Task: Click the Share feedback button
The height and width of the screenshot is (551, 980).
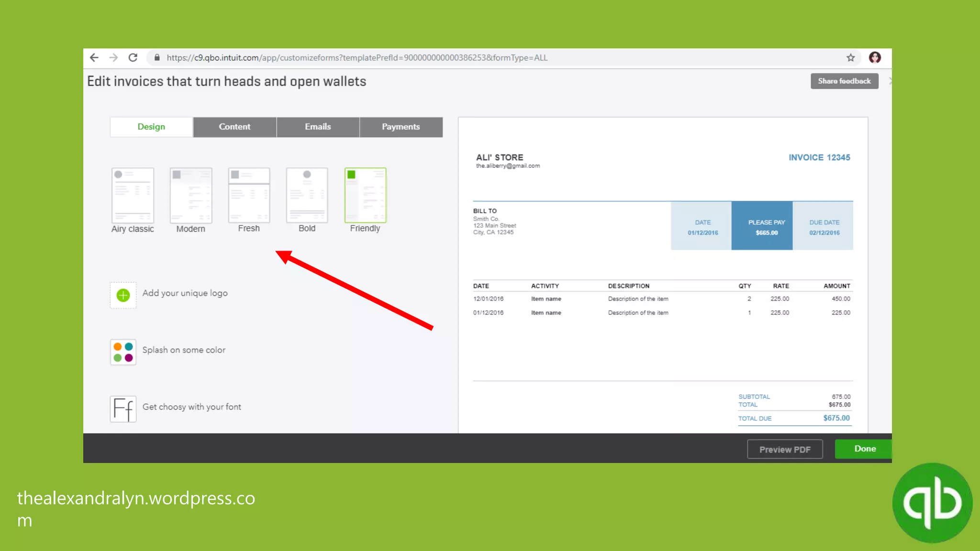Action: click(844, 81)
